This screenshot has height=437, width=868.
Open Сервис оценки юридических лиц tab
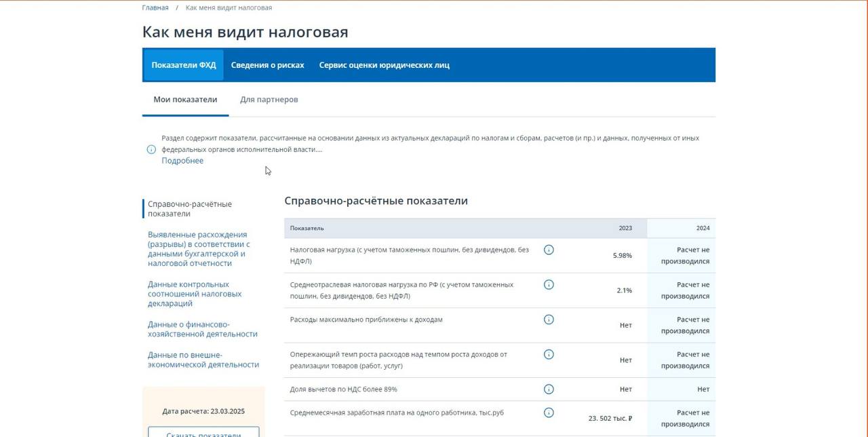[x=384, y=65]
